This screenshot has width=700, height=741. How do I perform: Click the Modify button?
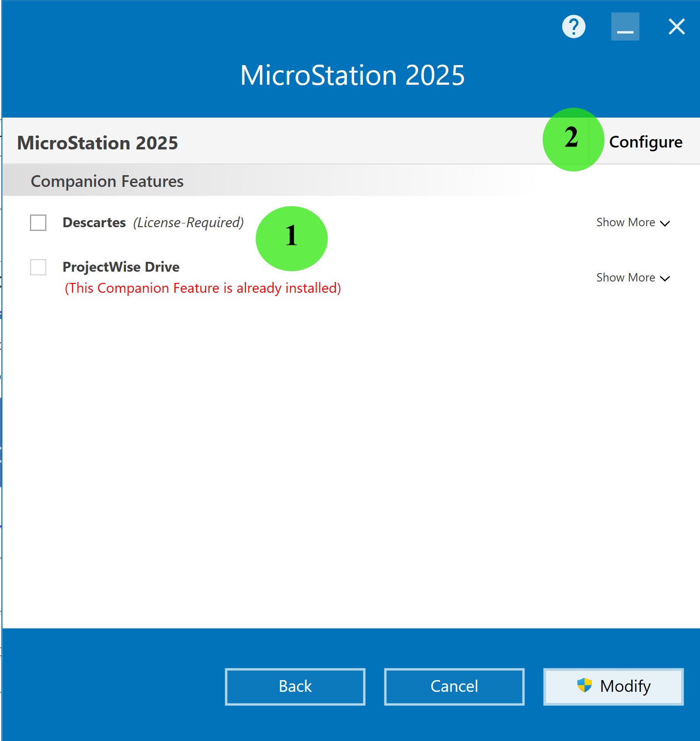tap(613, 686)
